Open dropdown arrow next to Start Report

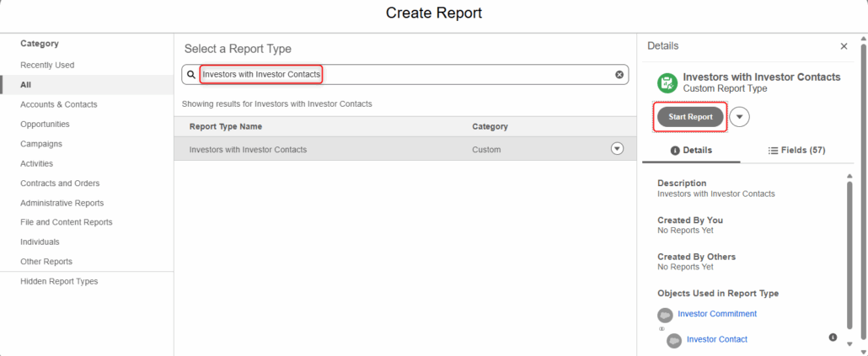pos(740,117)
